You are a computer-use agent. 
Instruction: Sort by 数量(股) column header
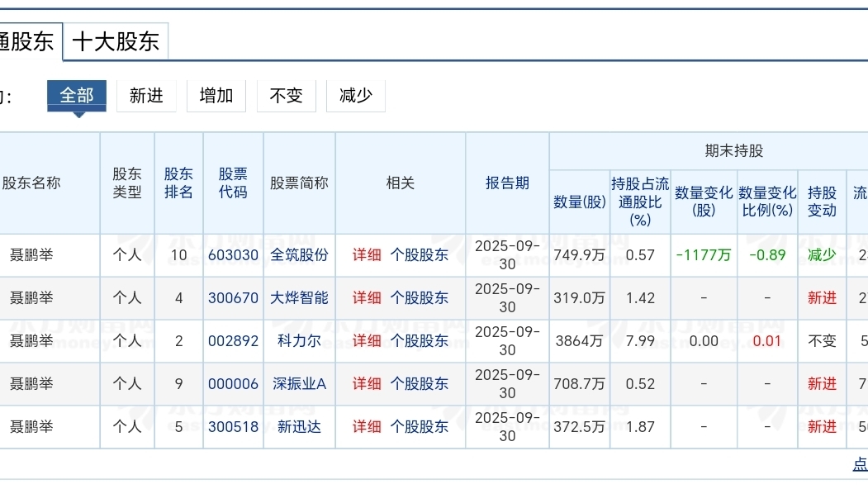point(580,202)
